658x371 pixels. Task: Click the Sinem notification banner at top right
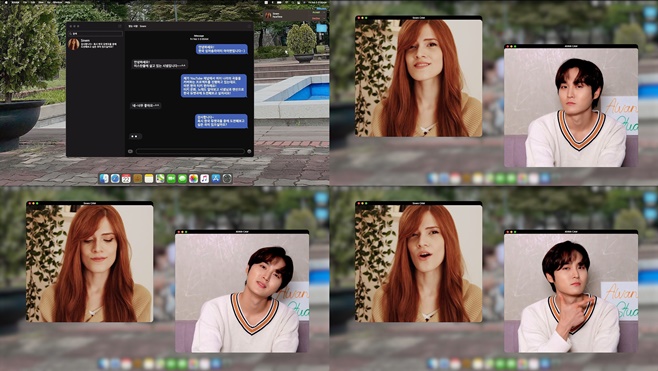[x=295, y=16]
